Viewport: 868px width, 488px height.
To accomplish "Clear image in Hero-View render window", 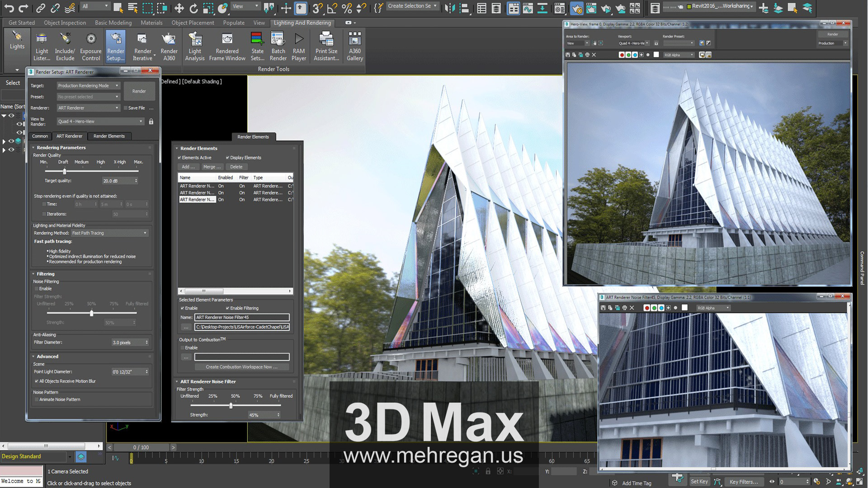I will click(594, 55).
